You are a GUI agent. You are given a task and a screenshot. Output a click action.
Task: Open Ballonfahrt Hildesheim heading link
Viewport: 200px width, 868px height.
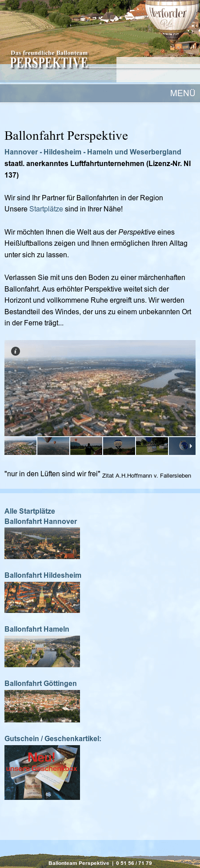43,575
